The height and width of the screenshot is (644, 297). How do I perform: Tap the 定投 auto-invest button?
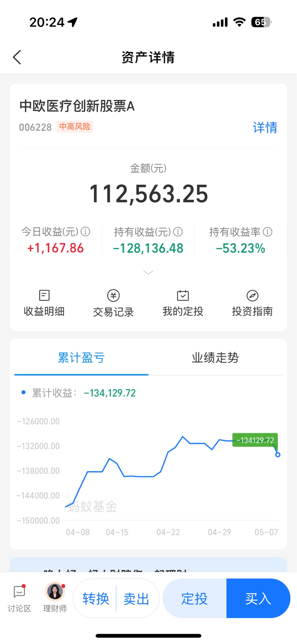click(194, 598)
